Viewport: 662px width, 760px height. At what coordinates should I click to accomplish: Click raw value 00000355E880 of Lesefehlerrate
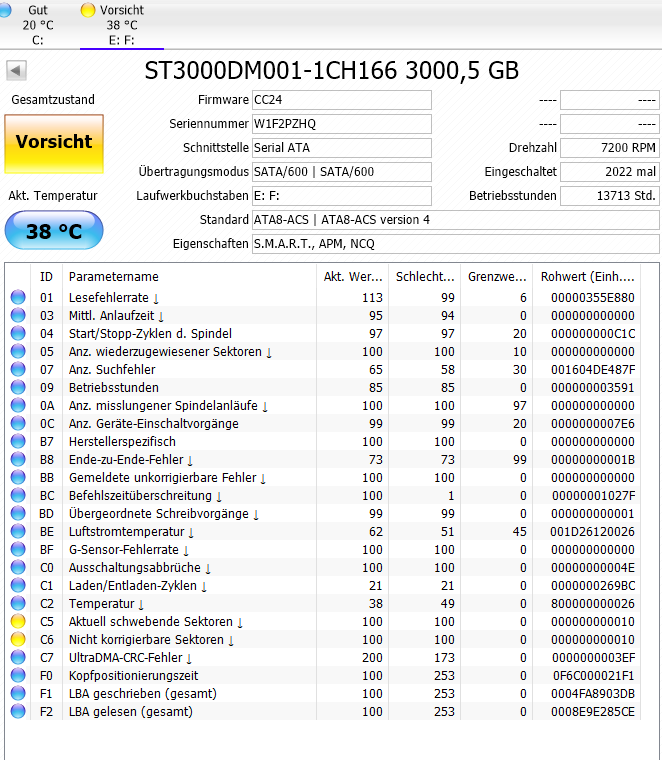[x=593, y=298]
